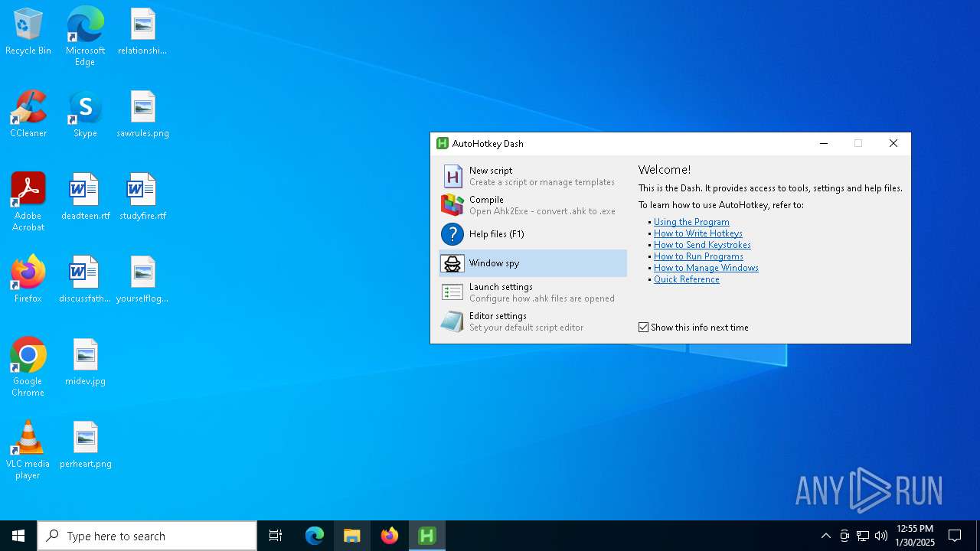980x551 pixels.
Task: Open File Explorer from the taskbar
Action: coord(352,536)
